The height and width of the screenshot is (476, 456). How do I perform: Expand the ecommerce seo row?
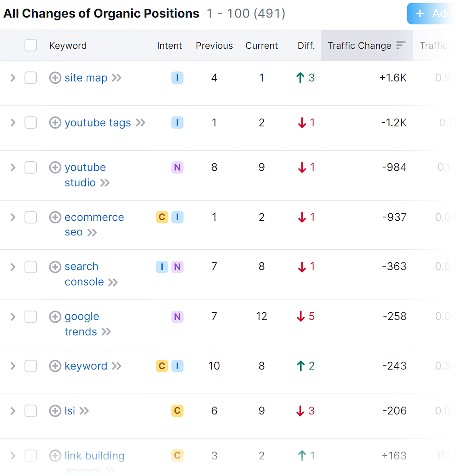[13, 217]
